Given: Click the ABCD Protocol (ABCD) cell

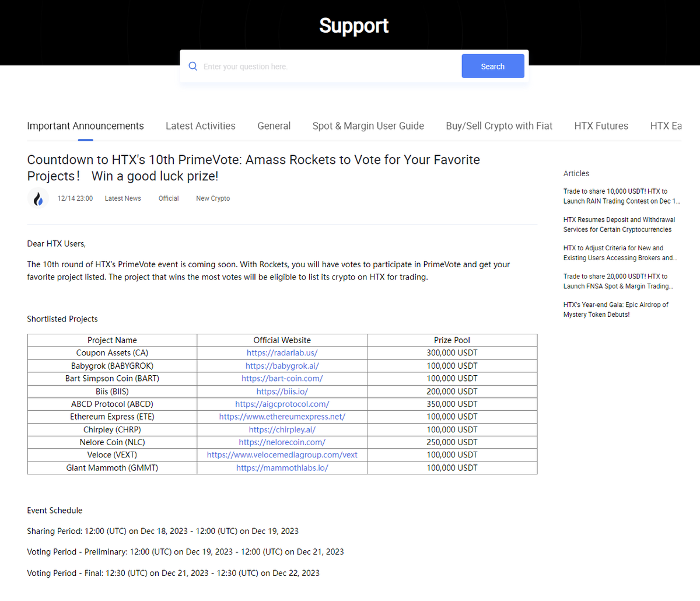Looking at the screenshot, I should pyautogui.click(x=112, y=404).
